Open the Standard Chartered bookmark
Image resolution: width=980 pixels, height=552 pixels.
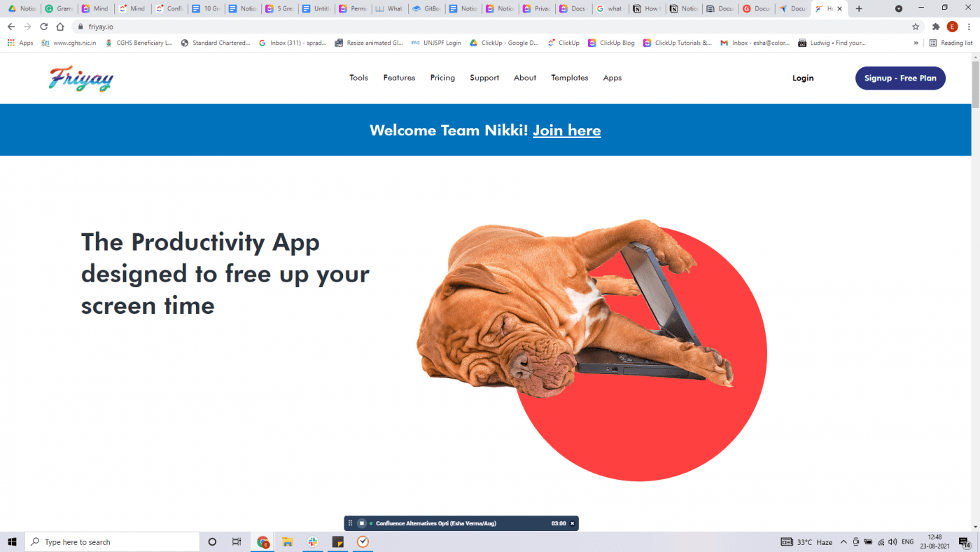point(216,43)
